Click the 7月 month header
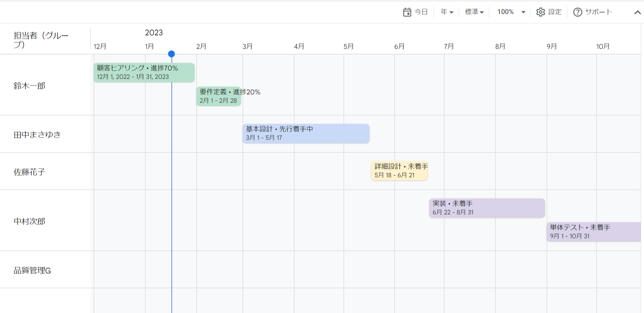The width and height of the screenshot is (644, 313). (449, 46)
